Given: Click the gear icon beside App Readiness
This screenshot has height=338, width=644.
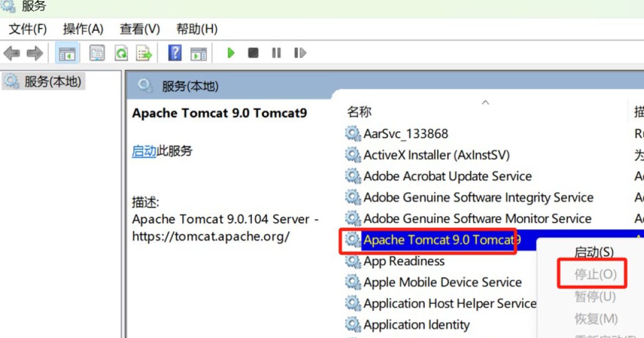Looking at the screenshot, I should (x=352, y=261).
